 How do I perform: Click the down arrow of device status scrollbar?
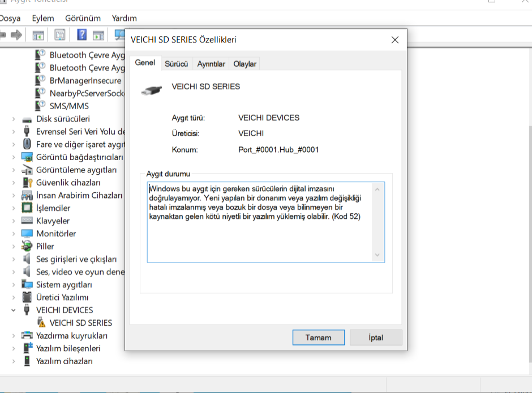click(378, 256)
